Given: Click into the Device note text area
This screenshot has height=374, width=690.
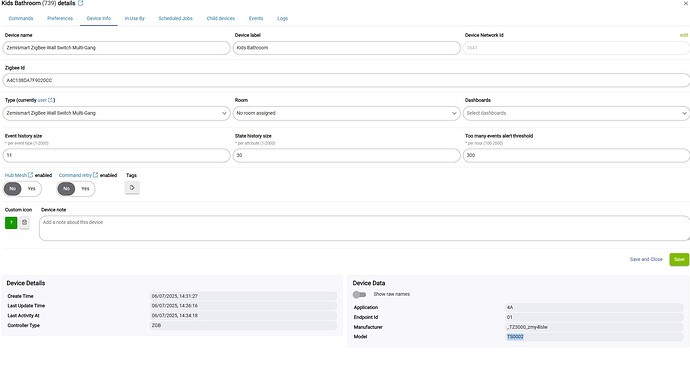Looking at the screenshot, I should click(364, 228).
